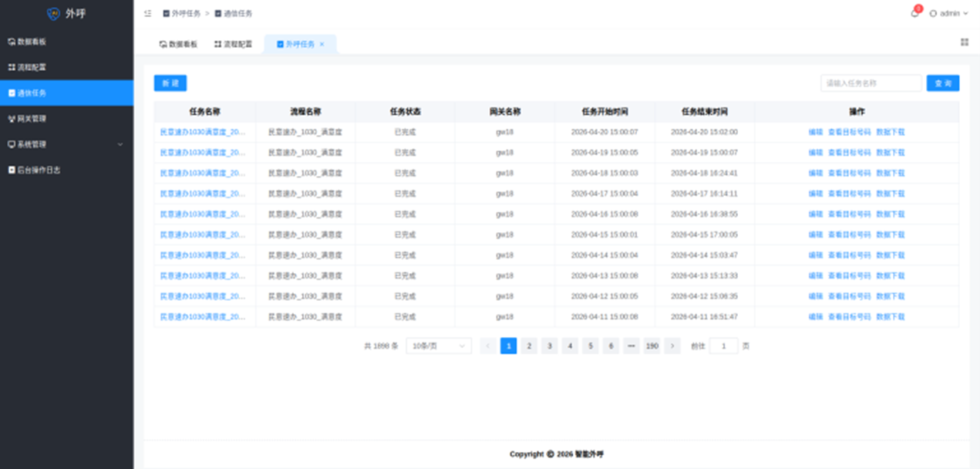
Task: Collapse the sidebar with the fold icon
Action: point(147,13)
